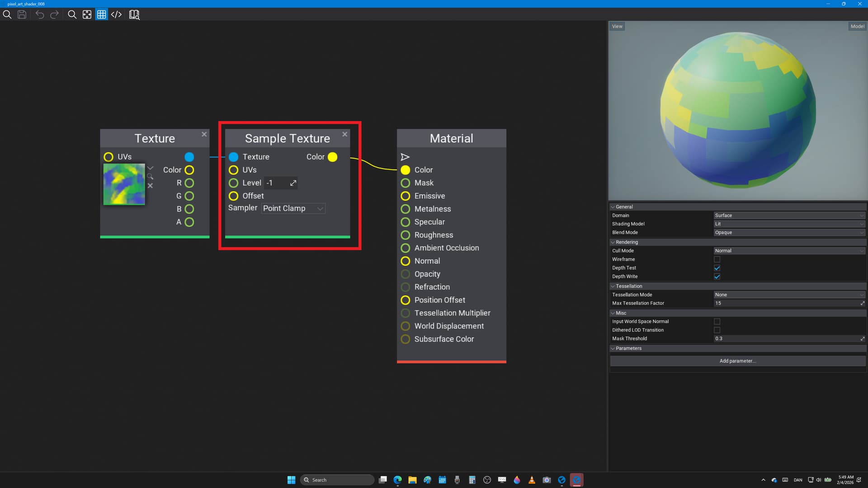Click the show-all-nodes fit view icon
868x488 pixels.
[87, 14]
